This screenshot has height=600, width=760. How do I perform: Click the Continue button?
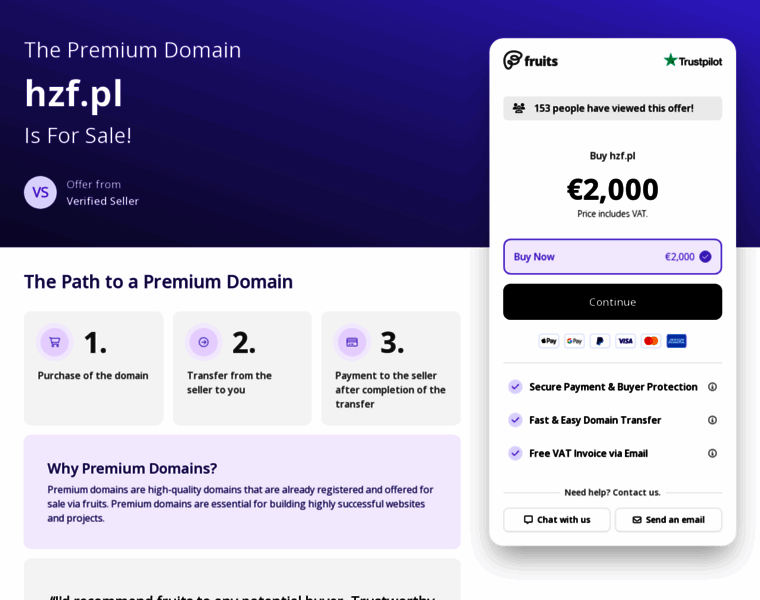(x=613, y=302)
